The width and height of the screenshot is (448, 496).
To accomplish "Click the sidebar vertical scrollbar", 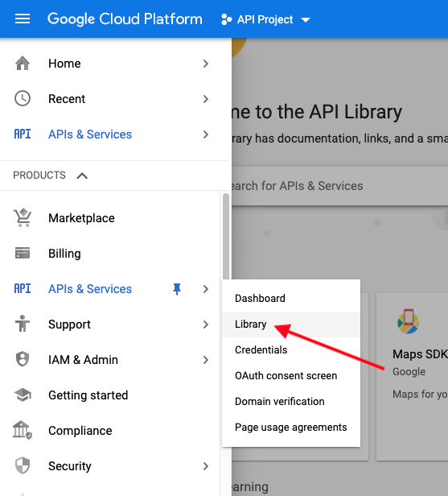I will click(x=226, y=238).
